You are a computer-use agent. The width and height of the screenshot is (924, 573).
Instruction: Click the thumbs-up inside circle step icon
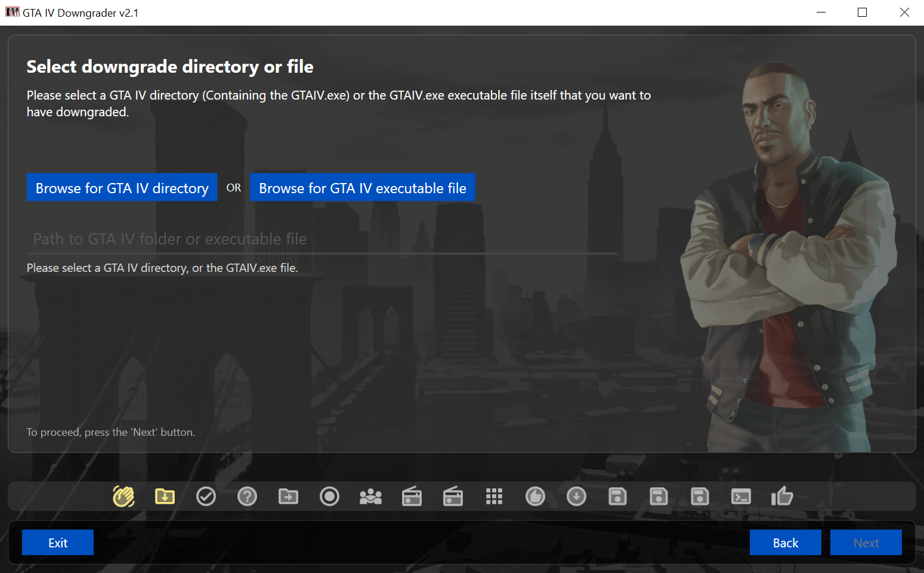point(535,496)
